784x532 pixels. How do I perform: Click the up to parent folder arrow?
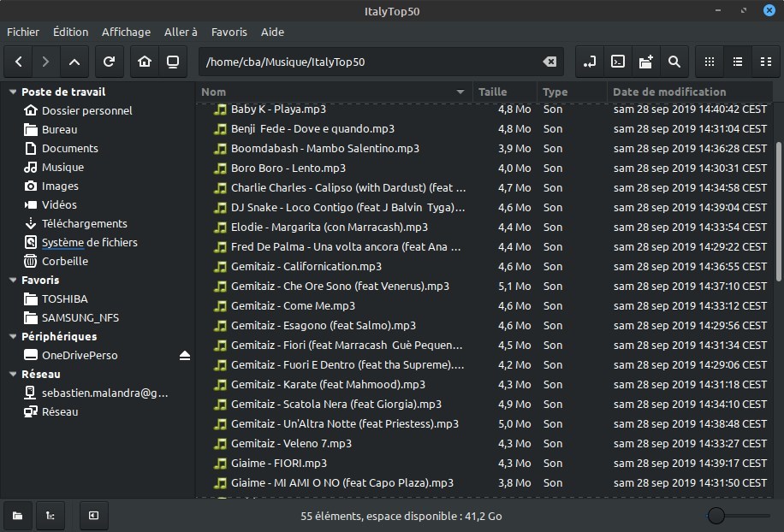[74, 62]
